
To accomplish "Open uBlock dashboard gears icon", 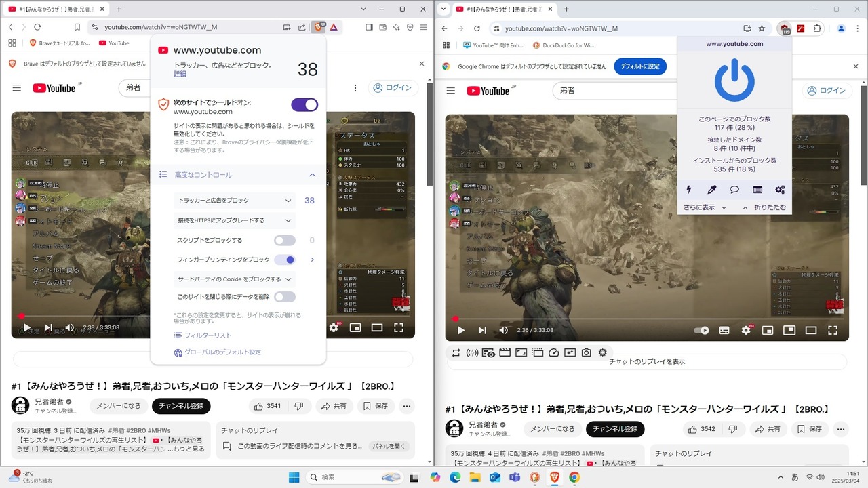I will [780, 190].
